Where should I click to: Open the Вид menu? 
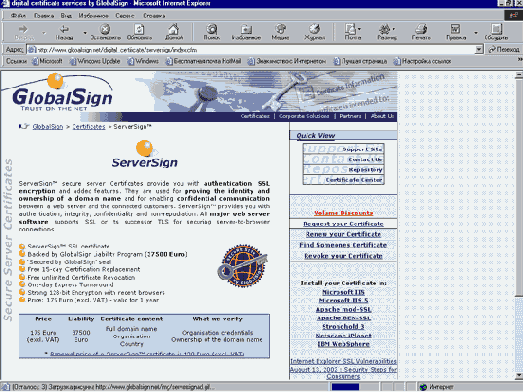point(66,16)
